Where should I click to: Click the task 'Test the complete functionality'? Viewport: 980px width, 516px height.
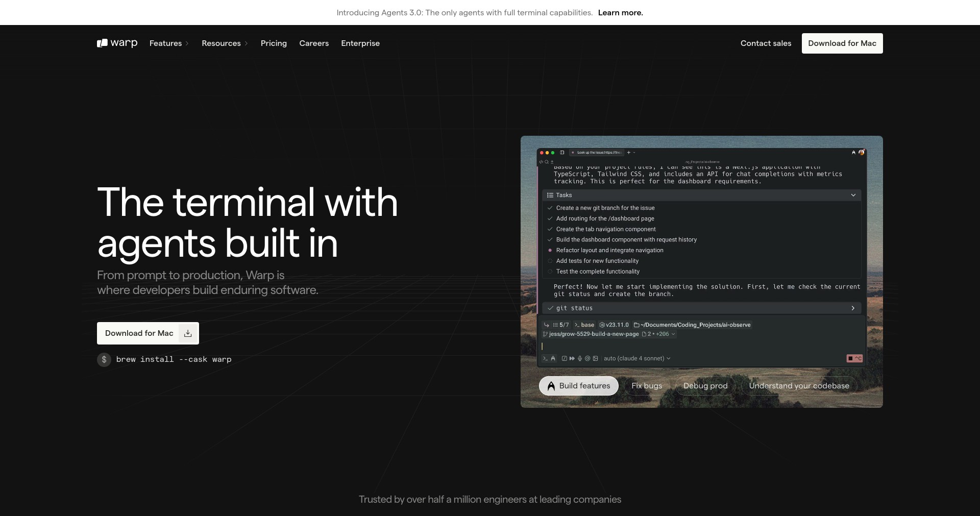598,272
